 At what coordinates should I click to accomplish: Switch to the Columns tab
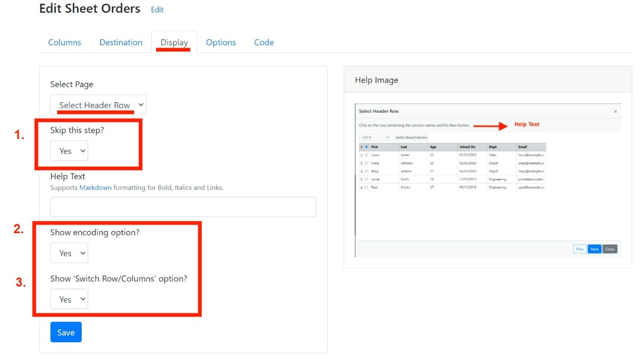[65, 42]
